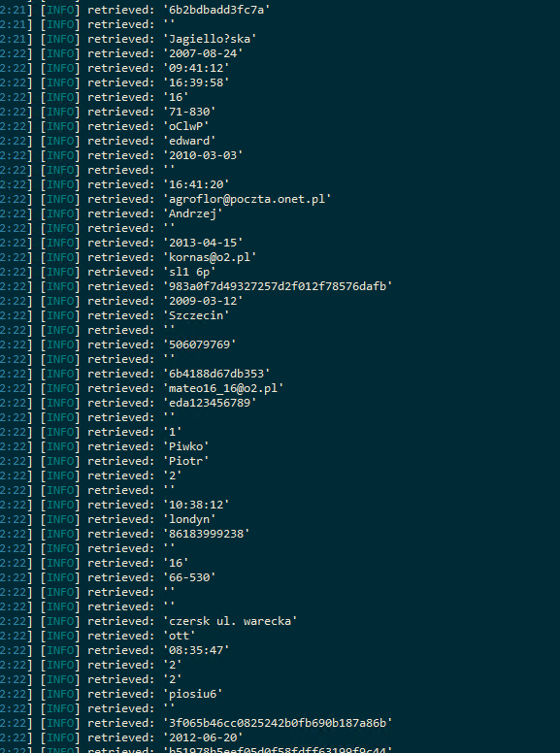Select the retrieved text 'sl1 6p'

[x=189, y=272]
